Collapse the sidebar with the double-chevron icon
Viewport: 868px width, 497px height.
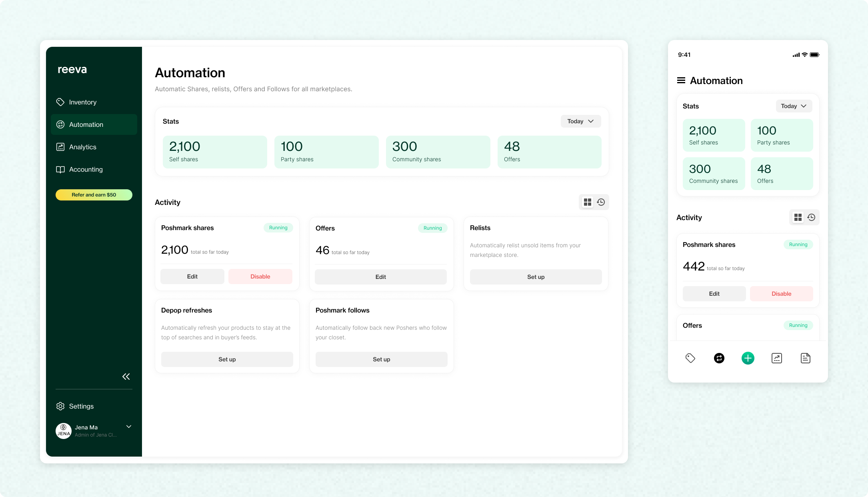tap(126, 377)
